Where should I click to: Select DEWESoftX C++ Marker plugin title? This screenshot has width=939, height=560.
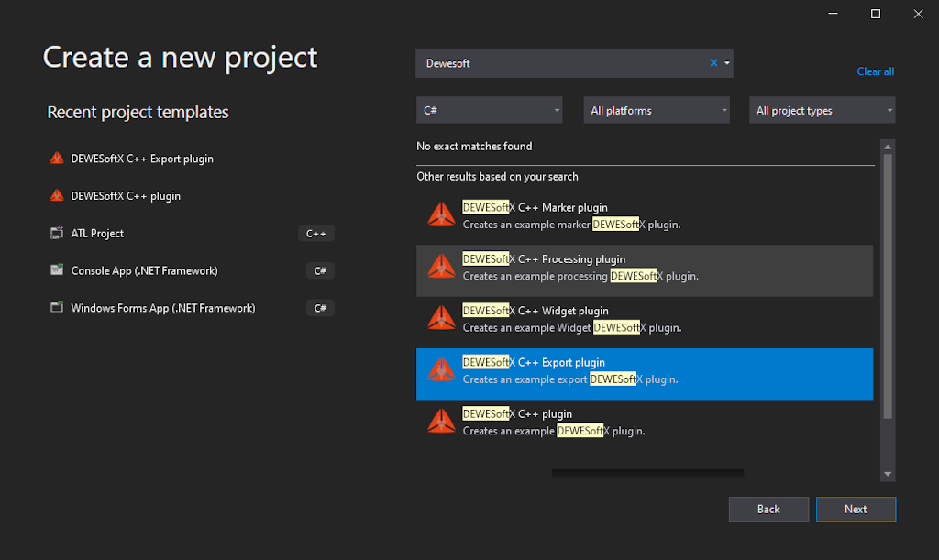535,208
